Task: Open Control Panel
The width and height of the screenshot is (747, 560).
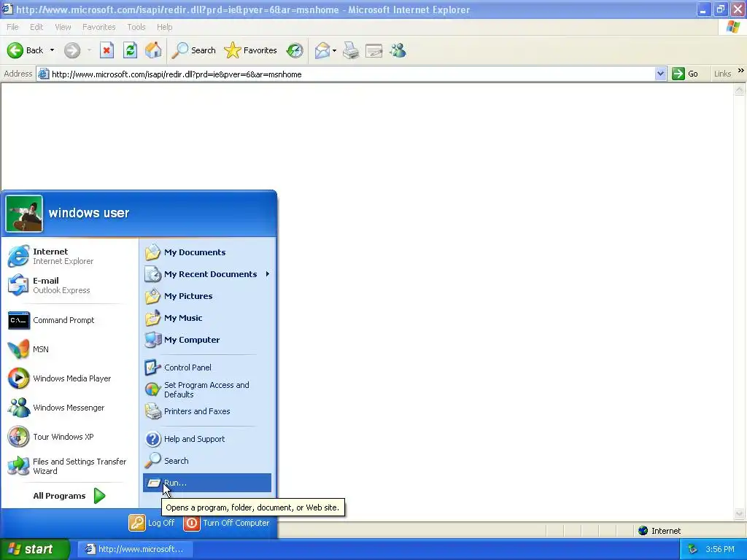Action: click(x=207, y=367)
